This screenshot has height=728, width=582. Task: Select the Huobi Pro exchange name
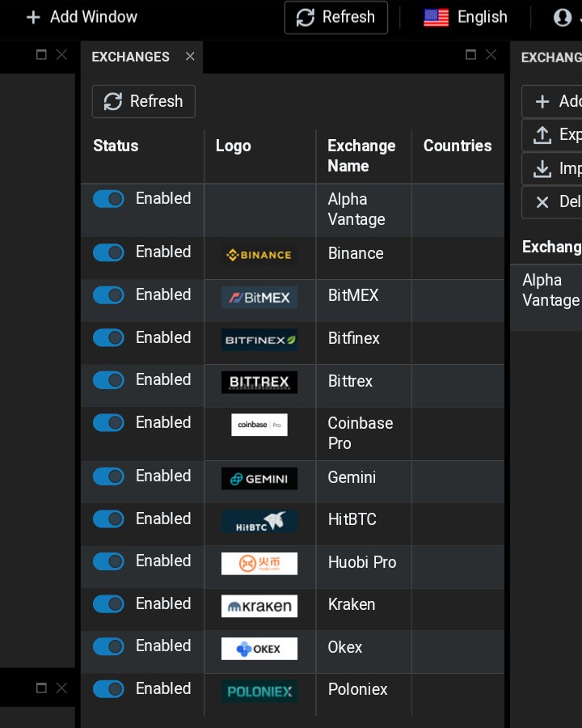362,562
